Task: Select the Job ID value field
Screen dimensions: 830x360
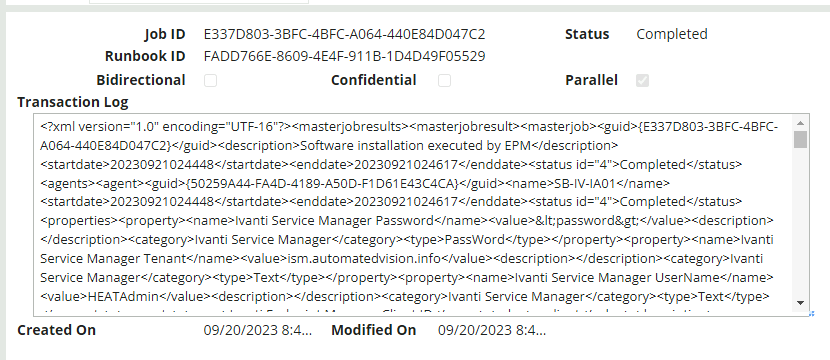Action: pyautogui.click(x=345, y=34)
